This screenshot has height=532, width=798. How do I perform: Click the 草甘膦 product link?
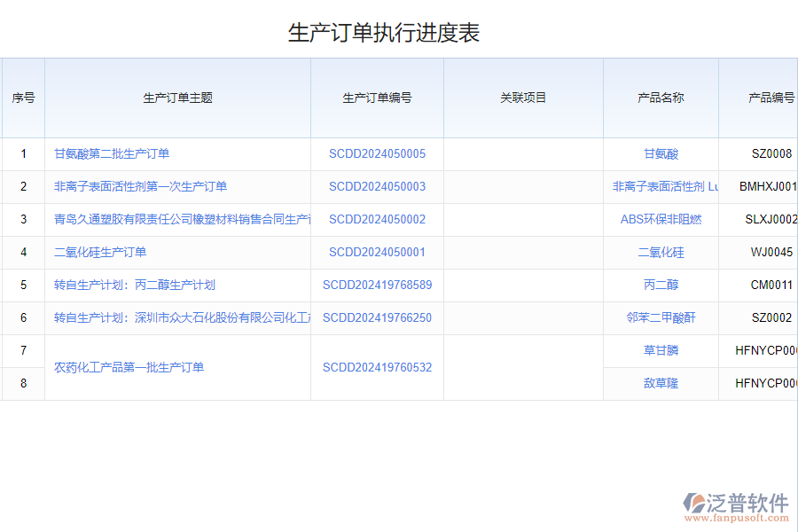[x=661, y=350]
